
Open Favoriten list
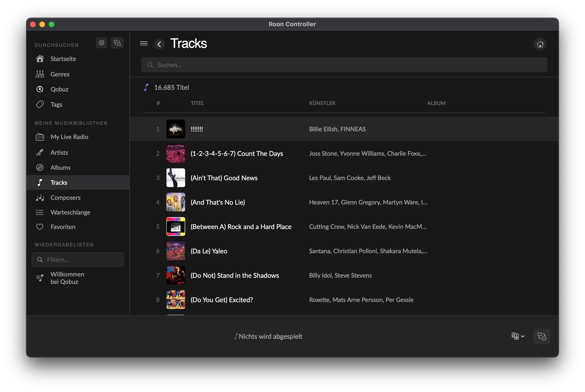(63, 227)
